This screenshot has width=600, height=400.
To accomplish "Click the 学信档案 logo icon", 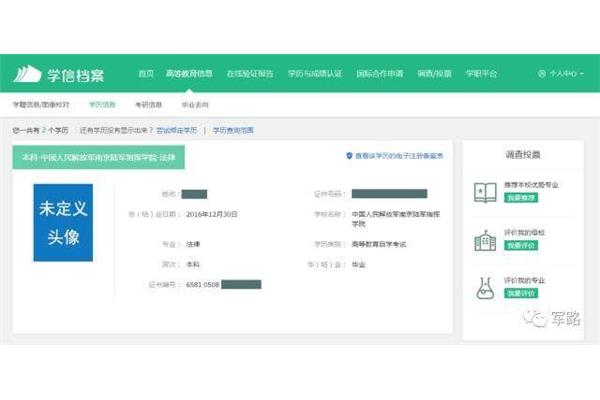I will click(27, 73).
